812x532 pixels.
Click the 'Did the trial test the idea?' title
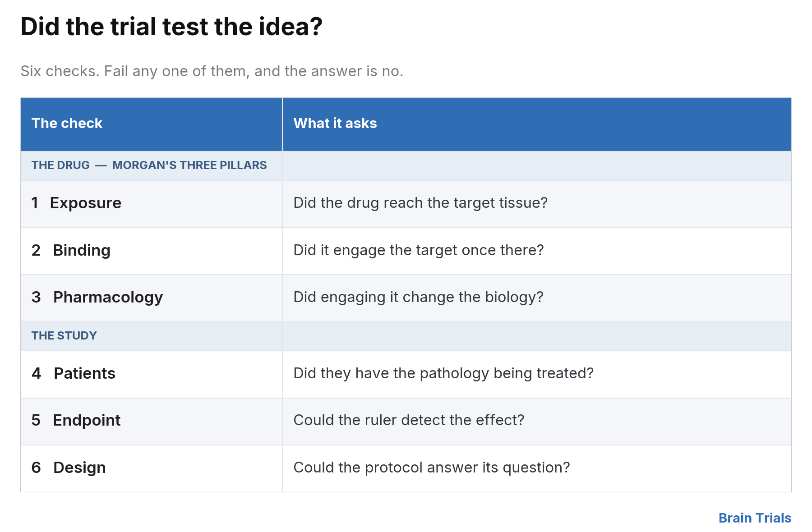point(171,27)
